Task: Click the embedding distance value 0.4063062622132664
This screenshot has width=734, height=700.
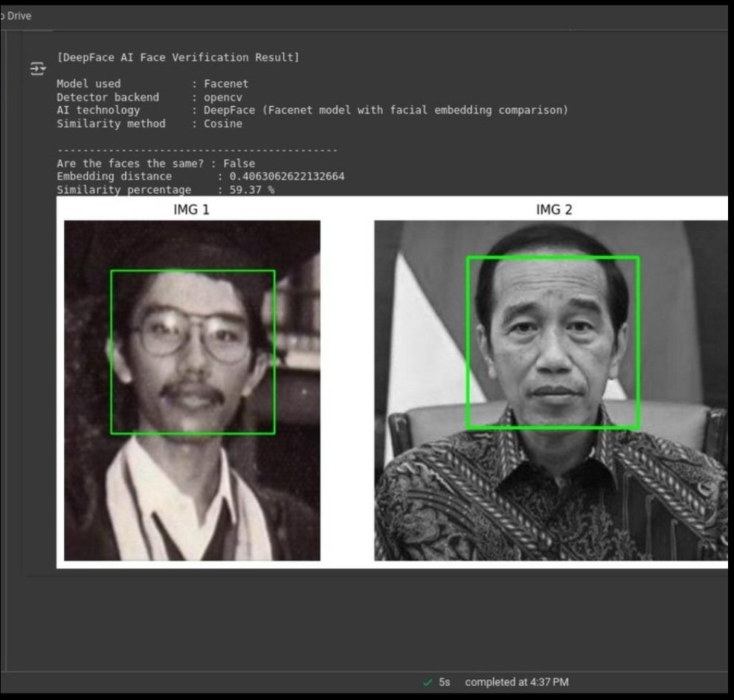Action: point(286,176)
